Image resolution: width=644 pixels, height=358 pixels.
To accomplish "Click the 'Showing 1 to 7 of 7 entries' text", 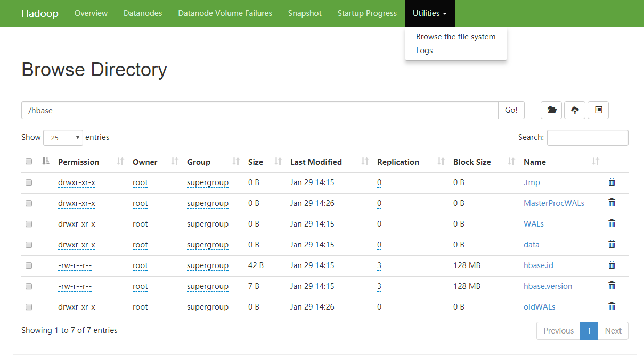I will click(69, 330).
